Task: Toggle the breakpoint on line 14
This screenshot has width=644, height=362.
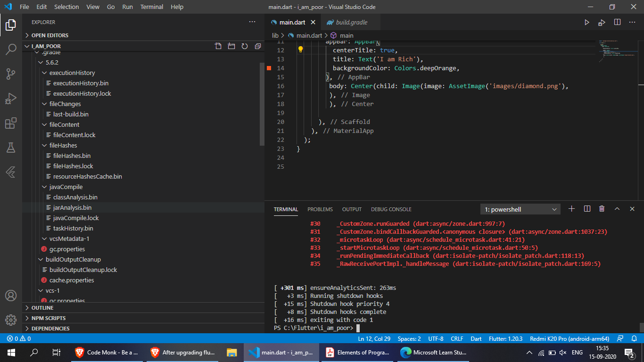Action: (x=269, y=68)
